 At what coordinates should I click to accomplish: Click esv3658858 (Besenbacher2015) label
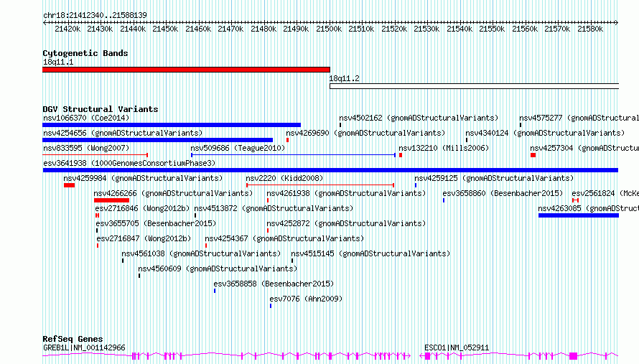[x=274, y=284]
